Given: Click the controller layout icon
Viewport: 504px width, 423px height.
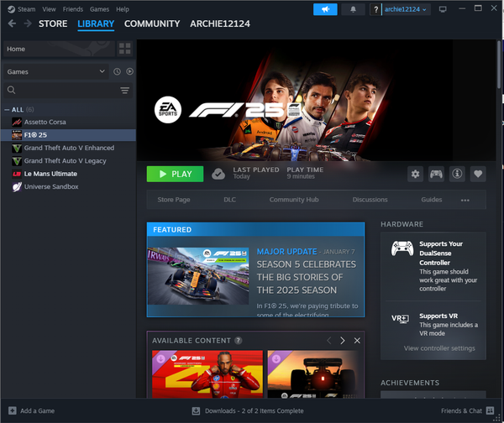Looking at the screenshot, I should click(x=436, y=174).
